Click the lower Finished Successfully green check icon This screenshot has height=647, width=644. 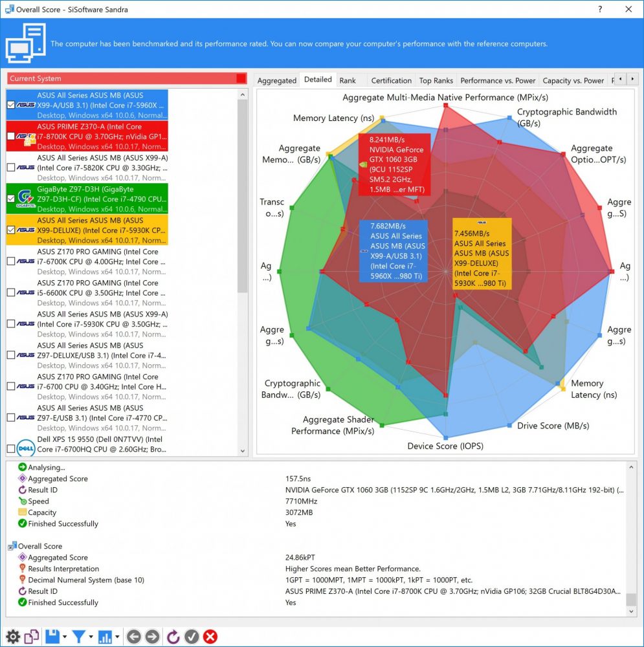click(x=22, y=602)
